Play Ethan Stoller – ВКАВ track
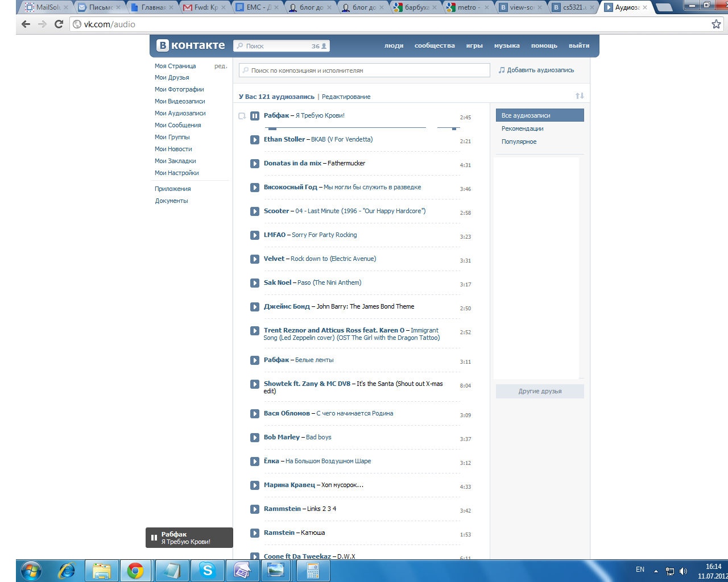 (255, 140)
